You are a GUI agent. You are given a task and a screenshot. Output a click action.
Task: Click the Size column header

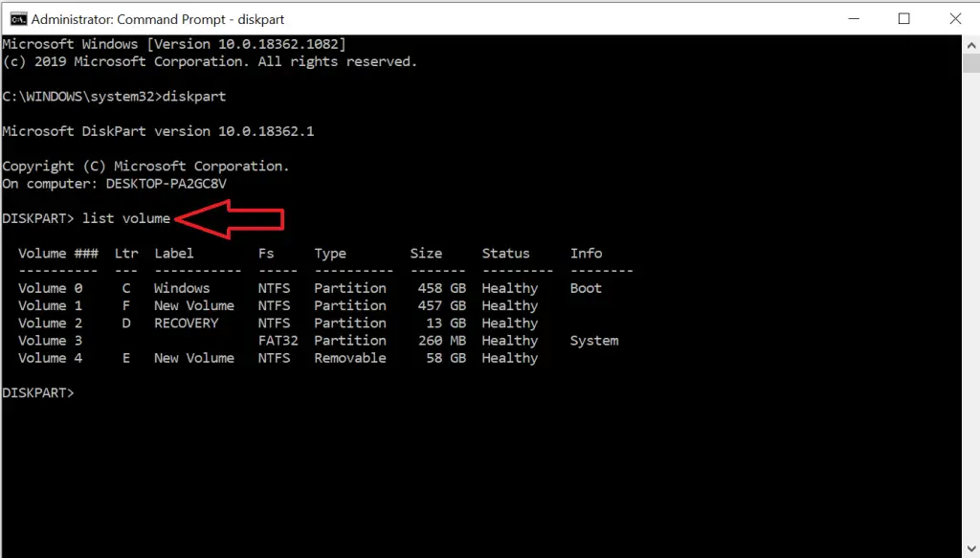(426, 253)
